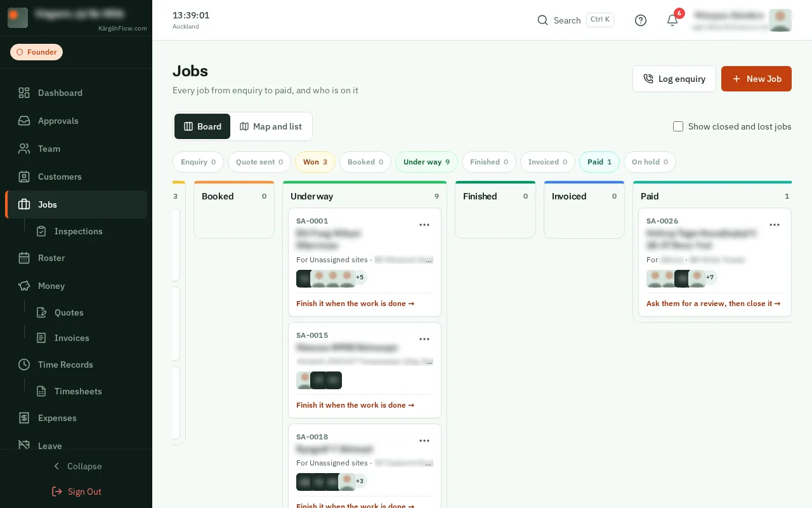
Task: Click the Roster calendar icon
Action: click(x=24, y=258)
